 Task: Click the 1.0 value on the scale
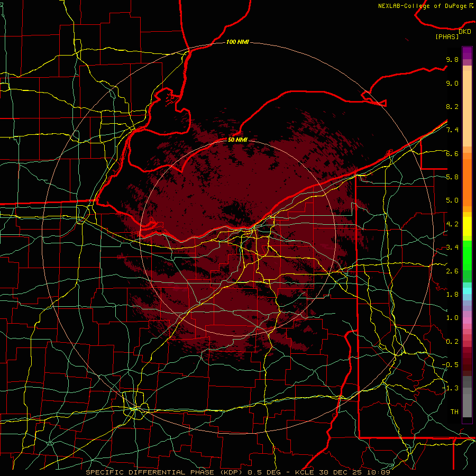(452, 318)
